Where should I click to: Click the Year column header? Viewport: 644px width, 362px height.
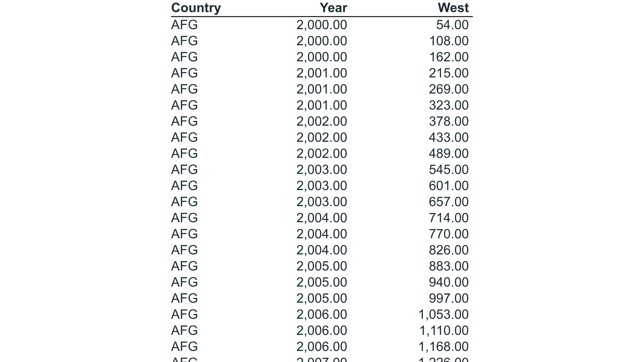[x=333, y=8]
